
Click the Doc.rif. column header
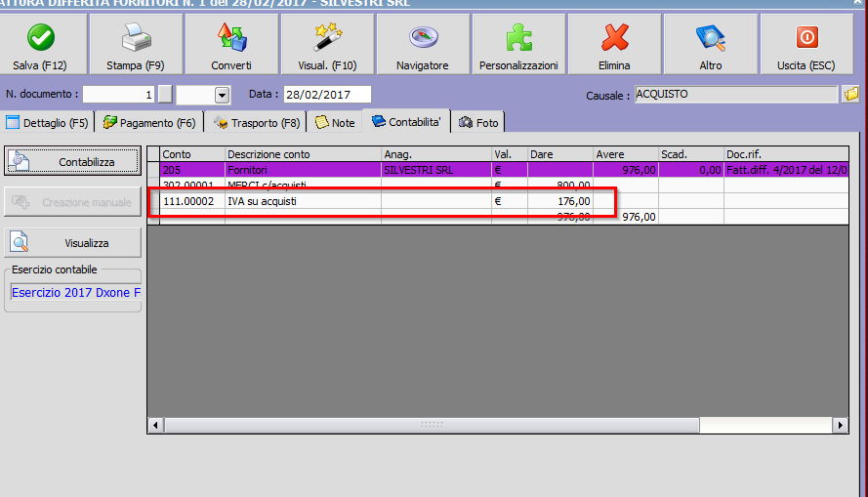tap(786, 154)
